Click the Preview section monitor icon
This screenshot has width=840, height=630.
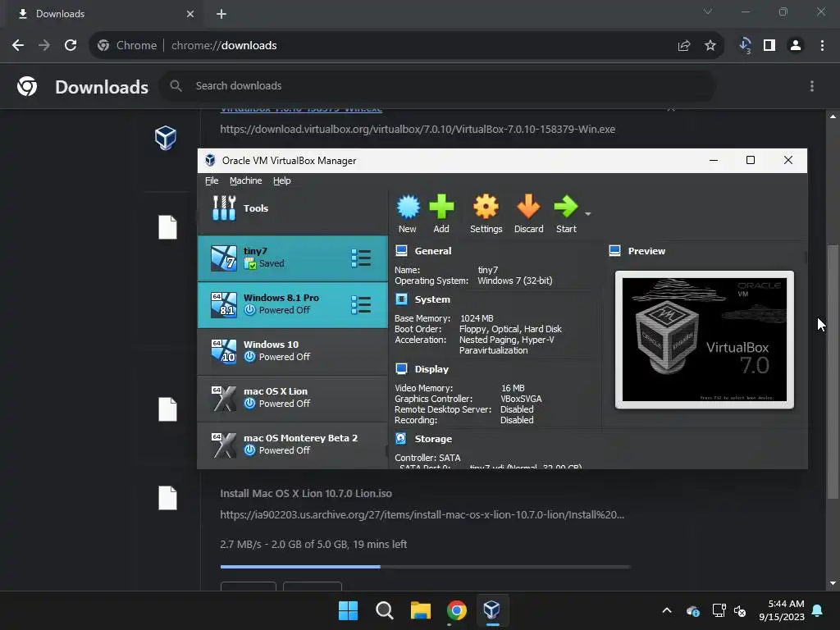(615, 250)
